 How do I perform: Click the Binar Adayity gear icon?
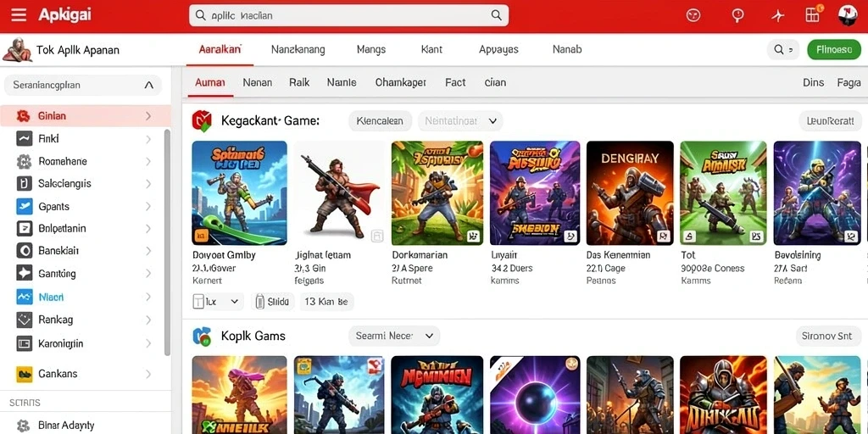[23, 426]
